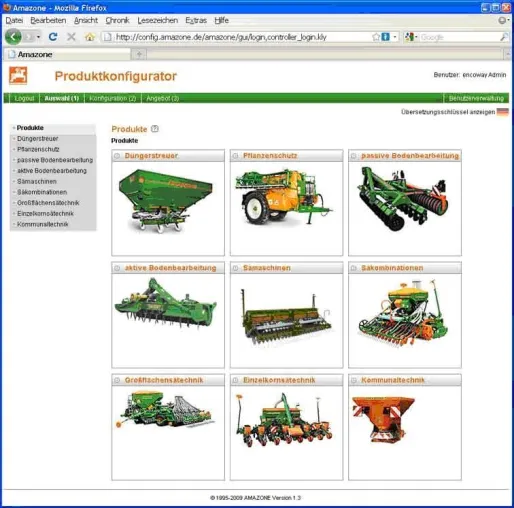This screenshot has height=508, width=514.
Task: Click the Pflanzenschutz sprayer image
Action: coord(284,197)
